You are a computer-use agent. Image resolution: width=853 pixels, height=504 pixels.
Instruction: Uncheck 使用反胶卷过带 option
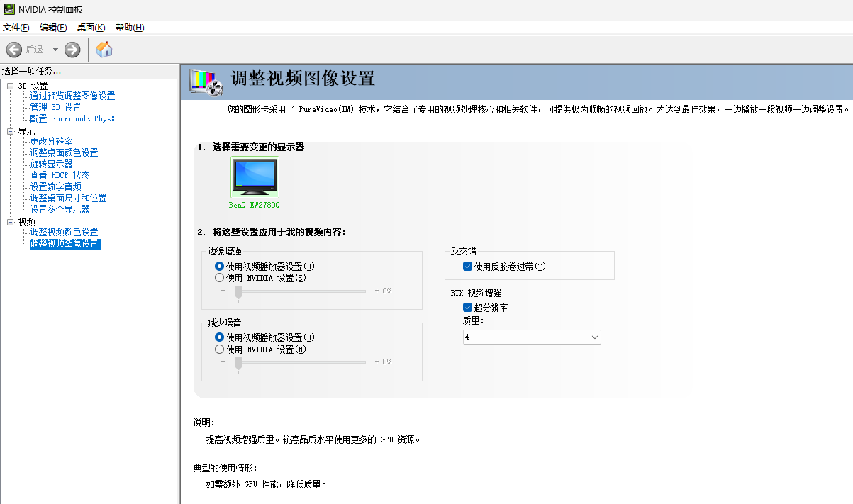click(x=467, y=267)
